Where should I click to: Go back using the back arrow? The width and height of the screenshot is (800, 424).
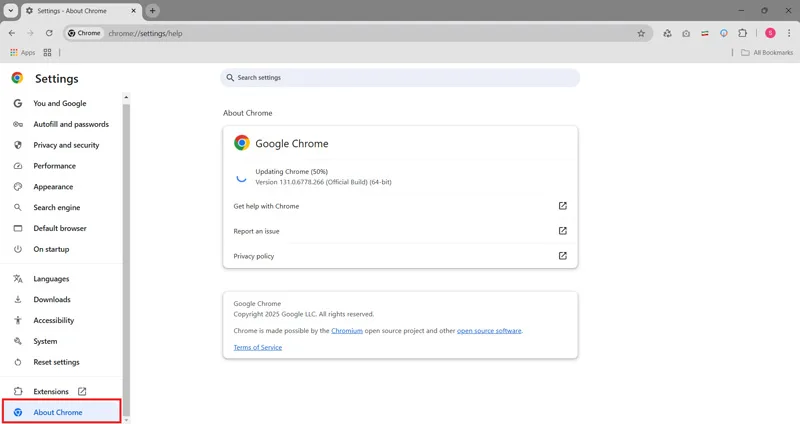[12, 33]
